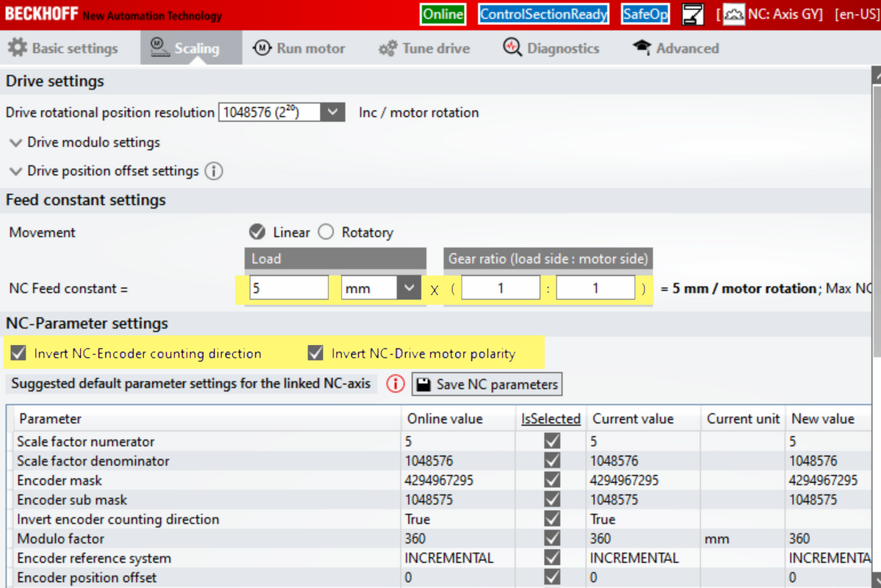Click the Load feed constant input field
This screenshot has width=881, height=588.
click(289, 288)
